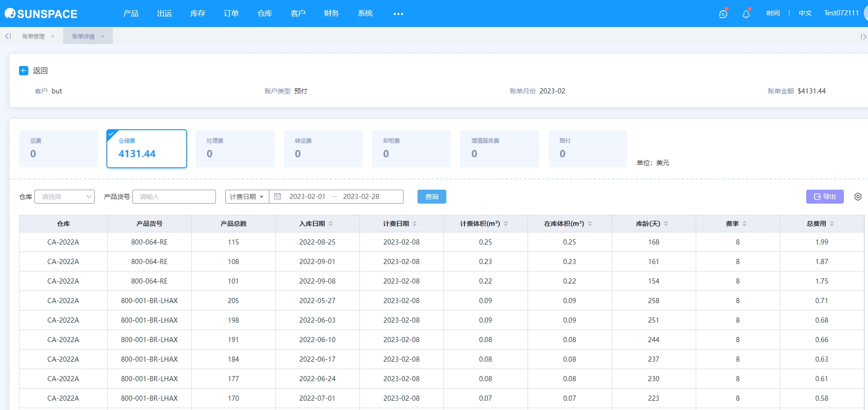Sort by 计费日期 column
The image size is (868, 410).
click(415, 224)
